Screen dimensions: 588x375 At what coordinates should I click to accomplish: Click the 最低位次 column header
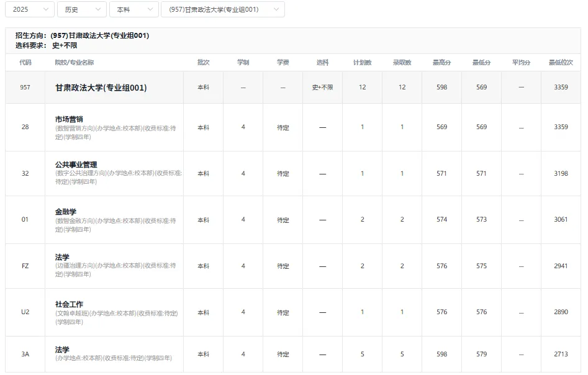[561, 63]
